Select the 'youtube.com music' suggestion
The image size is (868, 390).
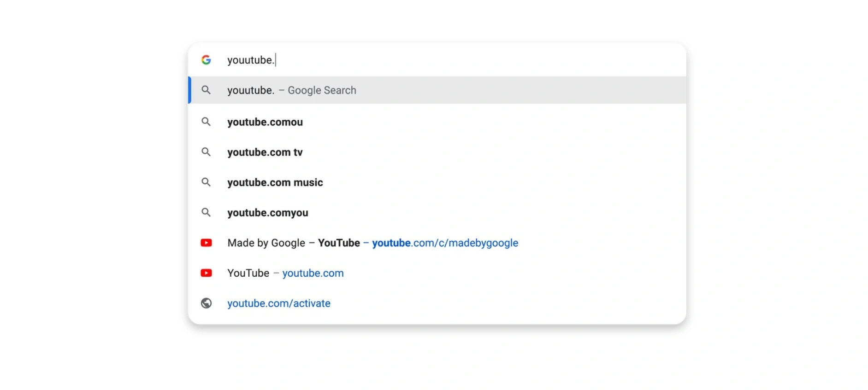(437, 182)
